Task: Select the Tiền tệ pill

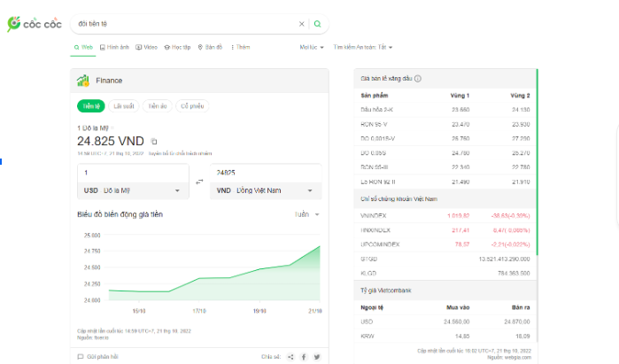Action: pos(90,106)
